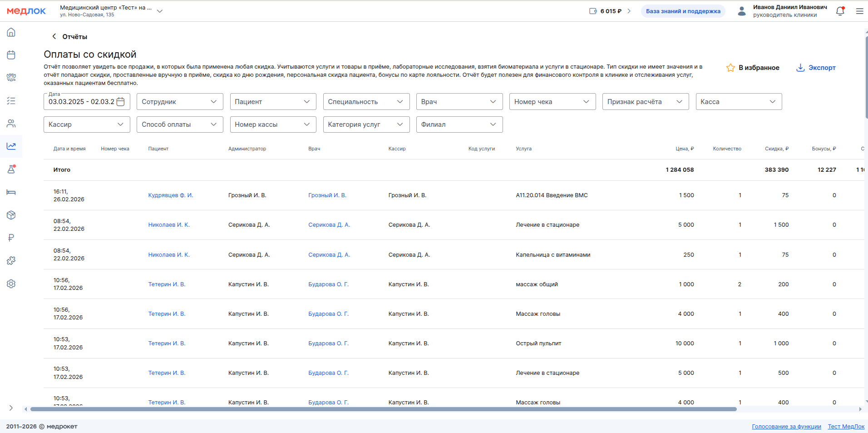Click the notifications bell icon
868x433 pixels.
(x=840, y=11)
